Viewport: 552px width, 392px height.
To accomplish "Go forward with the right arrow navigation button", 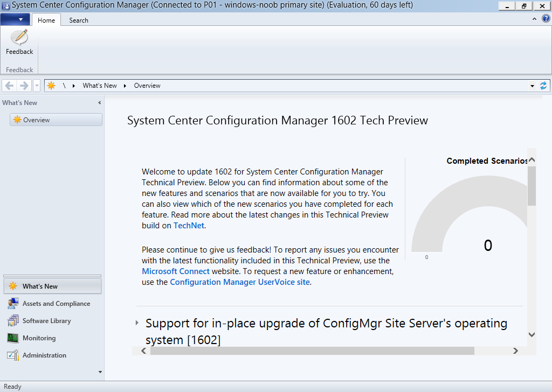I will pos(24,86).
